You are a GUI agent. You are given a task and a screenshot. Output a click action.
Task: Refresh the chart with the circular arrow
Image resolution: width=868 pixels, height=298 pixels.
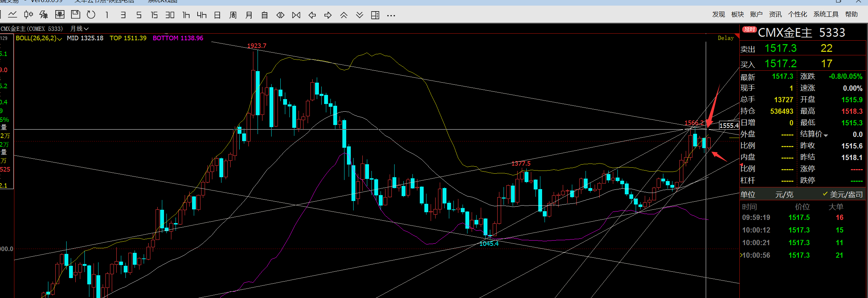coord(91,15)
